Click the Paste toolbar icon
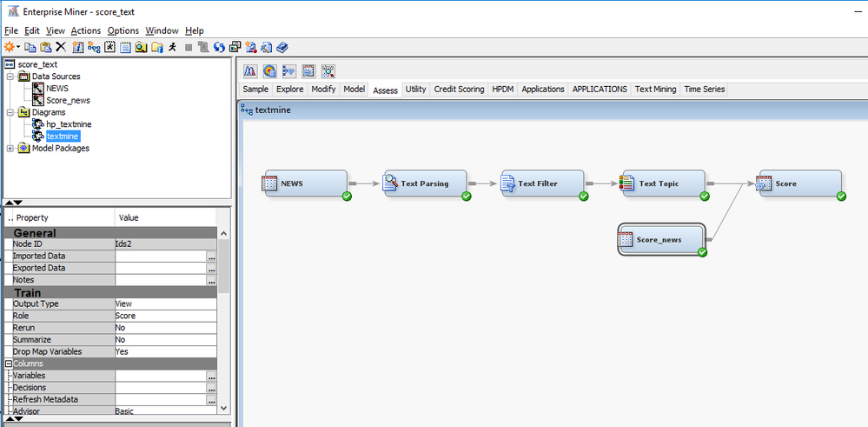 point(46,48)
